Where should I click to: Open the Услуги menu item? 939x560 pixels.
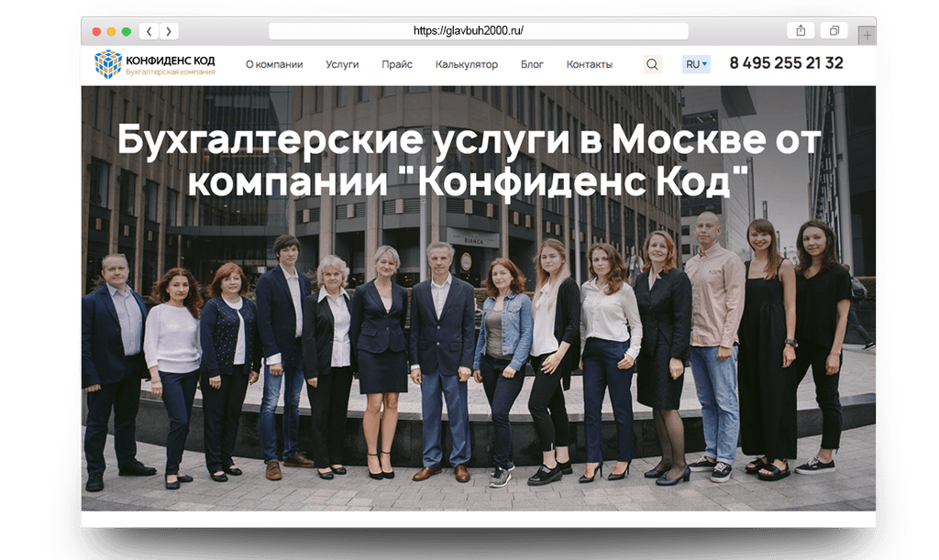342,64
